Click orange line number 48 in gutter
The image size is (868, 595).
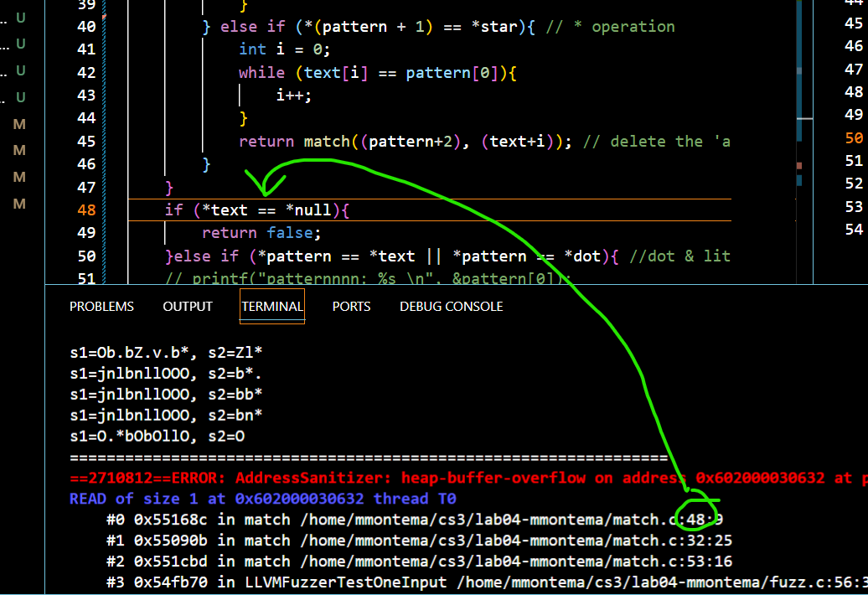[x=86, y=210]
